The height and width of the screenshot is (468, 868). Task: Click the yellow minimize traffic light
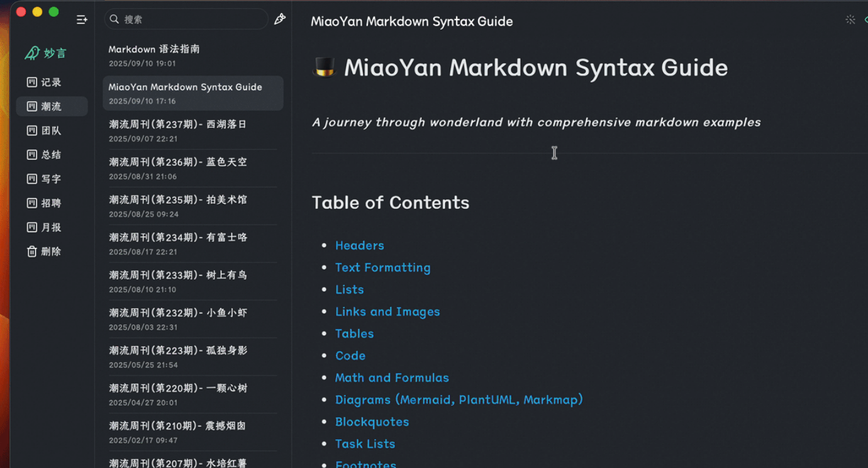(x=38, y=11)
